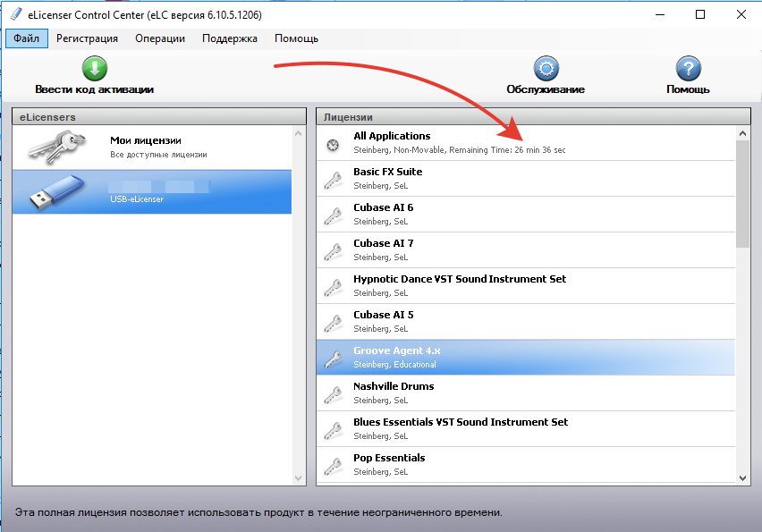
Task: Select the Groove Agent 4.x license
Action: click(525, 358)
